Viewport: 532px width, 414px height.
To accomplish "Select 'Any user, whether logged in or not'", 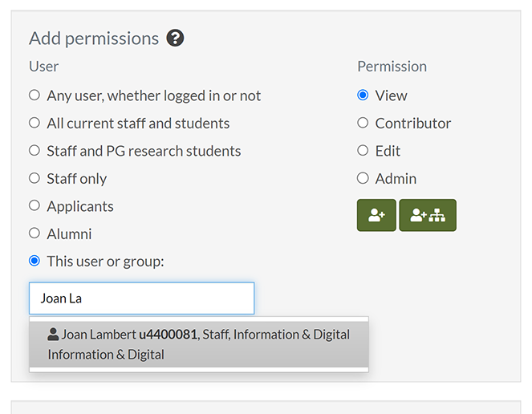I will click(x=35, y=95).
